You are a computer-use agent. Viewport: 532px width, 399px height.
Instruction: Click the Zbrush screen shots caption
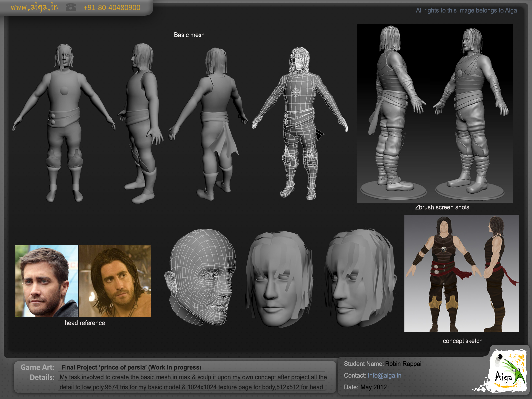point(442,207)
